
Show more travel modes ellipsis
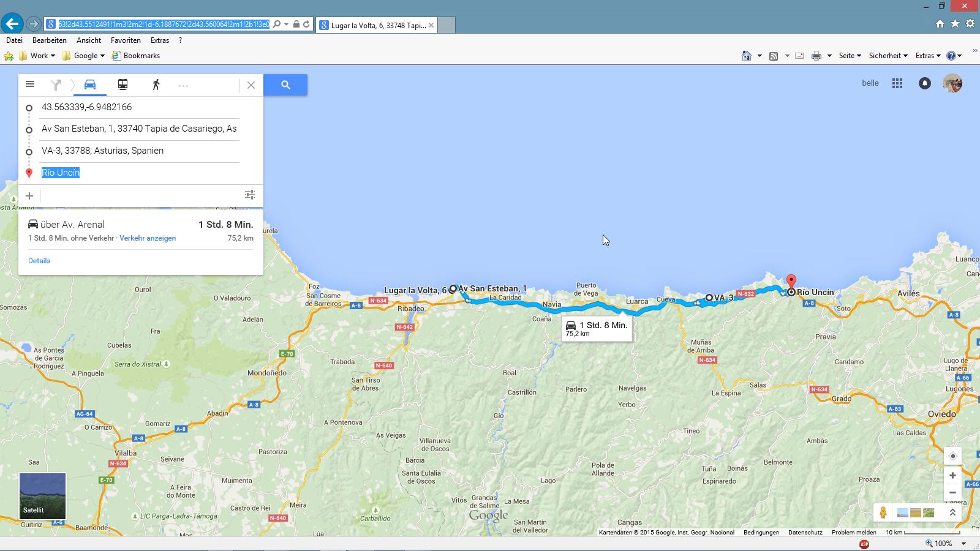(183, 86)
